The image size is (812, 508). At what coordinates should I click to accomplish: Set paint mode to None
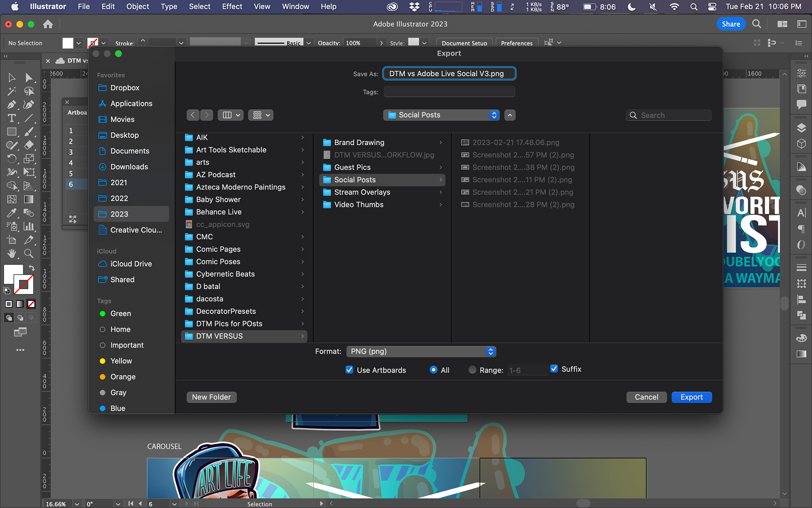pos(31,304)
